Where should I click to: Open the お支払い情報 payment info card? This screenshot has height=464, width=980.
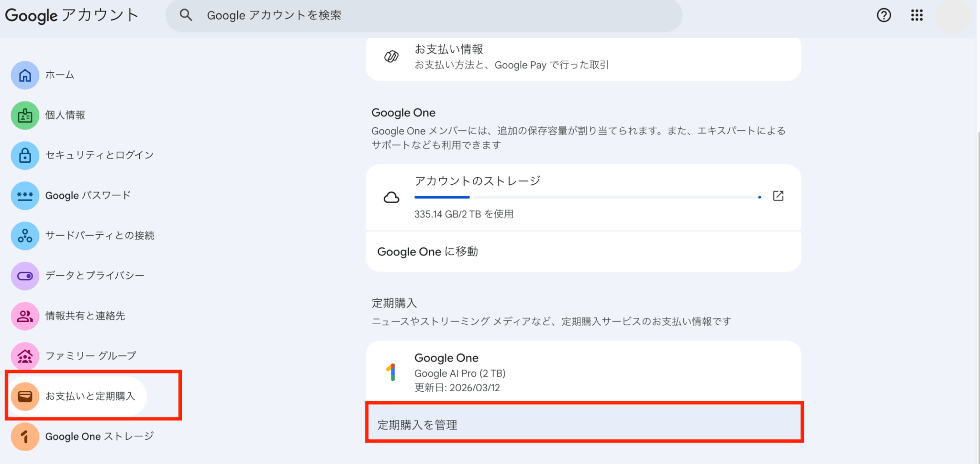pos(583,57)
